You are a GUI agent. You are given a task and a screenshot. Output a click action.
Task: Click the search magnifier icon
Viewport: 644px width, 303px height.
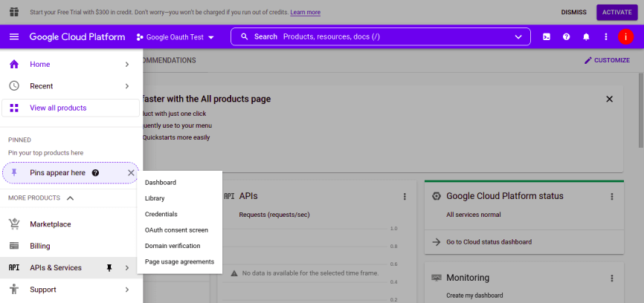[245, 37]
